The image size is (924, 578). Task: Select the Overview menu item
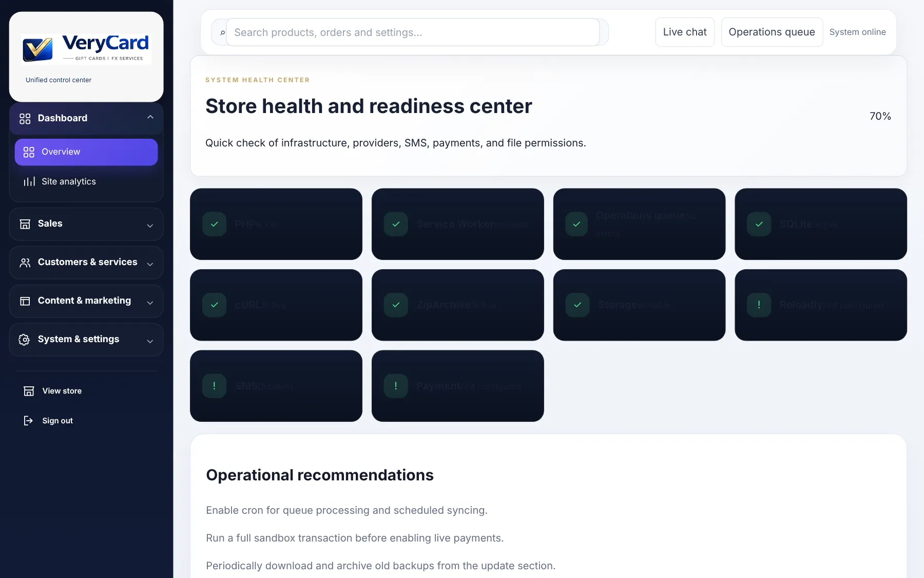tap(86, 152)
